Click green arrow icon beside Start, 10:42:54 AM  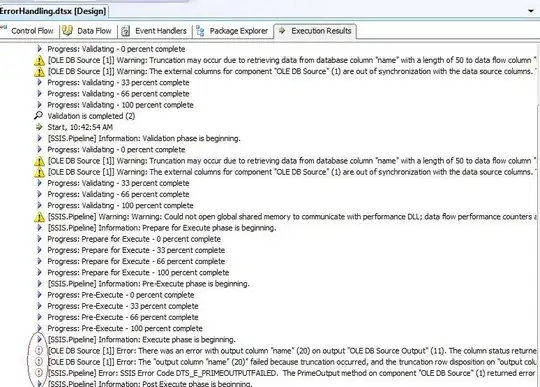tap(39, 127)
